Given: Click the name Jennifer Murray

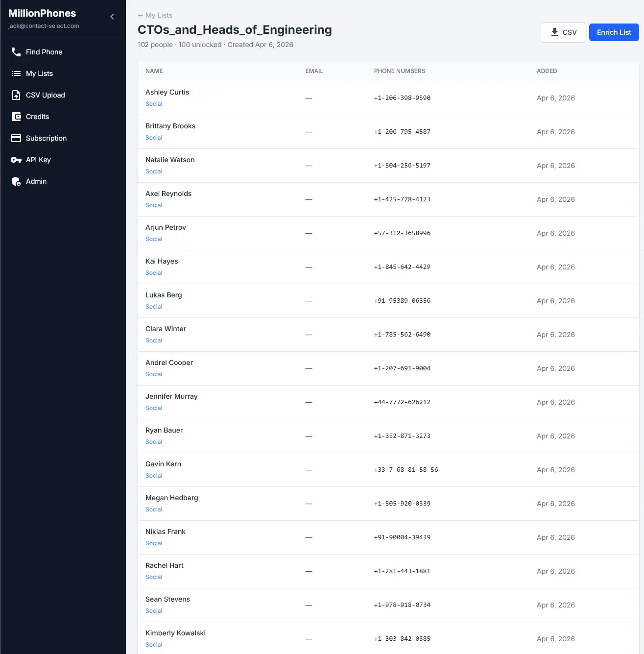Looking at the screenshot, I should tap(171, 396).
